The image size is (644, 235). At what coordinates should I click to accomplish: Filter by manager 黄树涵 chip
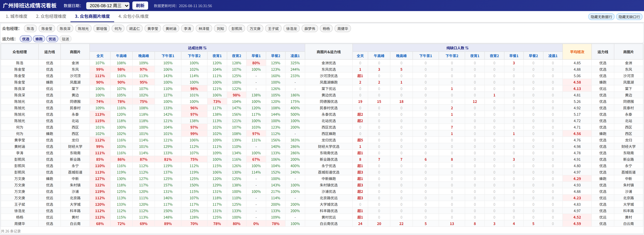[x=171, y=29]
